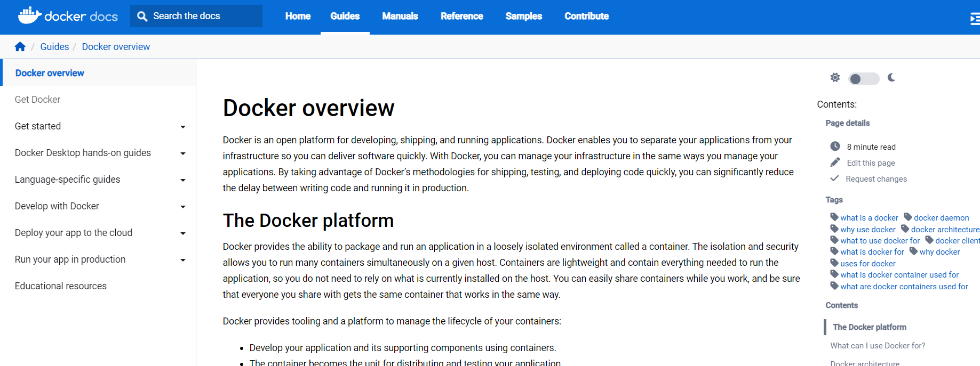Click the moon dark-mode icon
Viewport: 980px width, 366px height.
pyautogui.click(x=891, y=78)
